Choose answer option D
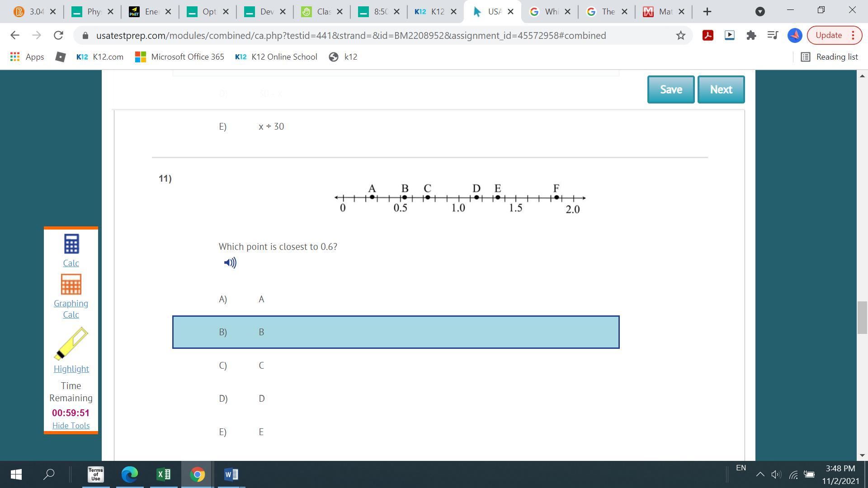The height and width of the screenshot is (488, 868). [x=261, y=399]
